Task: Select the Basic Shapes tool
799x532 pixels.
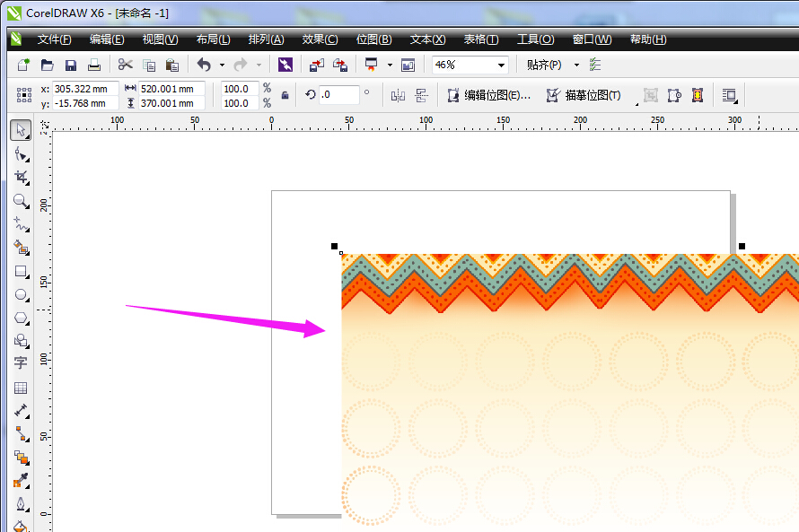Action: [21, 341]
